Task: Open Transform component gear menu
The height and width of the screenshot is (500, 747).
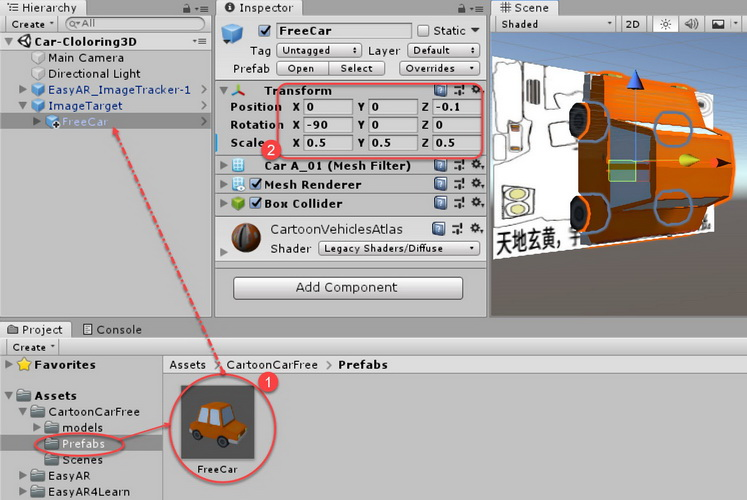Action: 476,90
